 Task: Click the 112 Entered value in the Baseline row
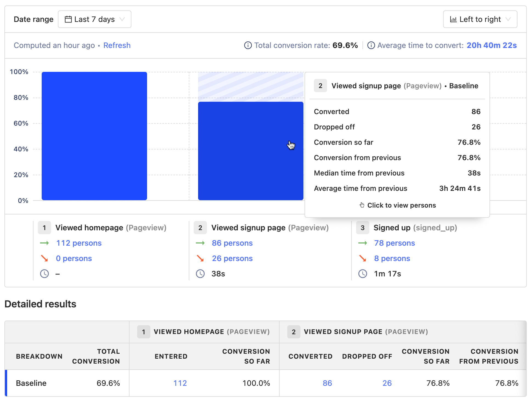pos(180,383)
